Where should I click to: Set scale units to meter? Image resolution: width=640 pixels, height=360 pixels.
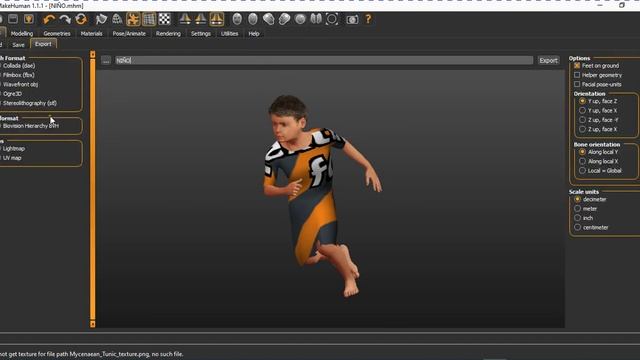pos(578,209)
